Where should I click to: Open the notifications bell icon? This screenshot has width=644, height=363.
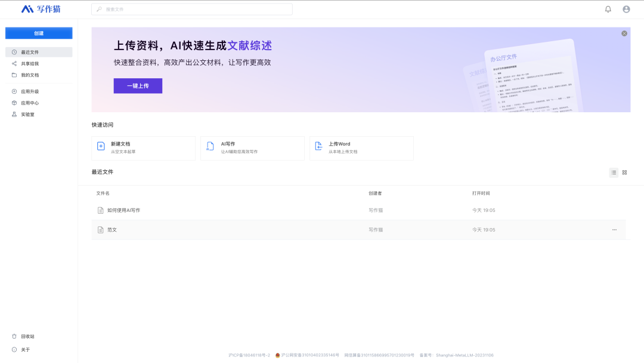pos(608,9)
